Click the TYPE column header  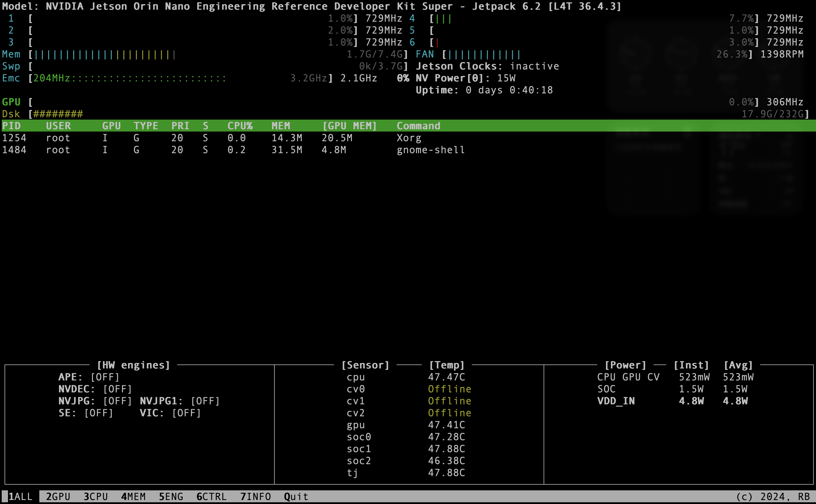pos(146,126)
